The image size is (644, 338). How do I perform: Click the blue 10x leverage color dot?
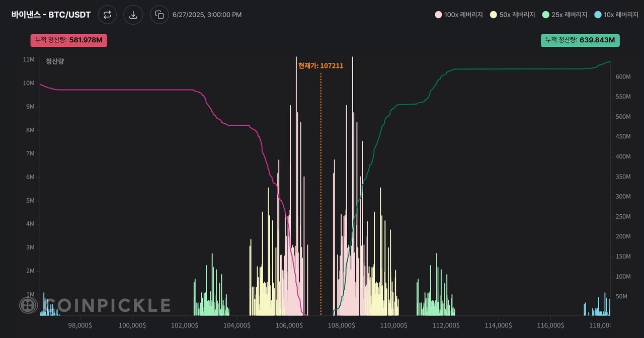click(598, 15)
